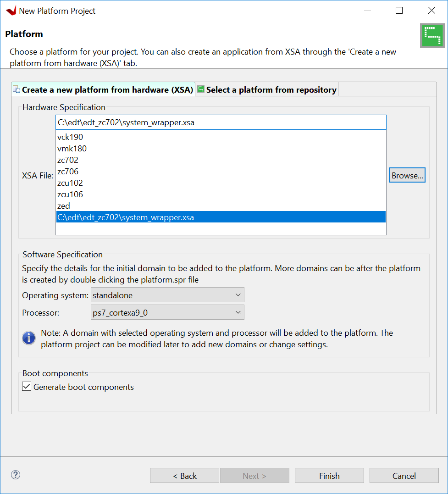Click the help question mark icon

[16, 475]
